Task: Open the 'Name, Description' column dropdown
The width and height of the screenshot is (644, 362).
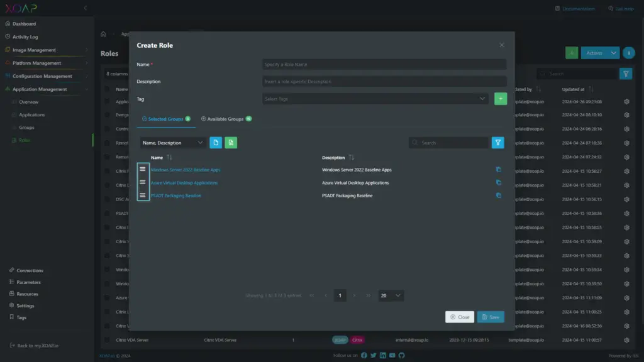Action: tap(172, 143)
